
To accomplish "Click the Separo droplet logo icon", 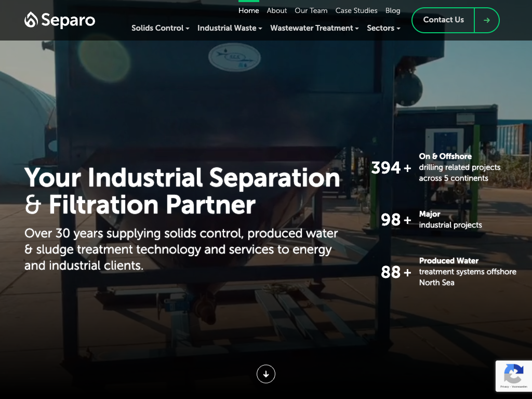I will pyautogui.click(x=31, y=20).
